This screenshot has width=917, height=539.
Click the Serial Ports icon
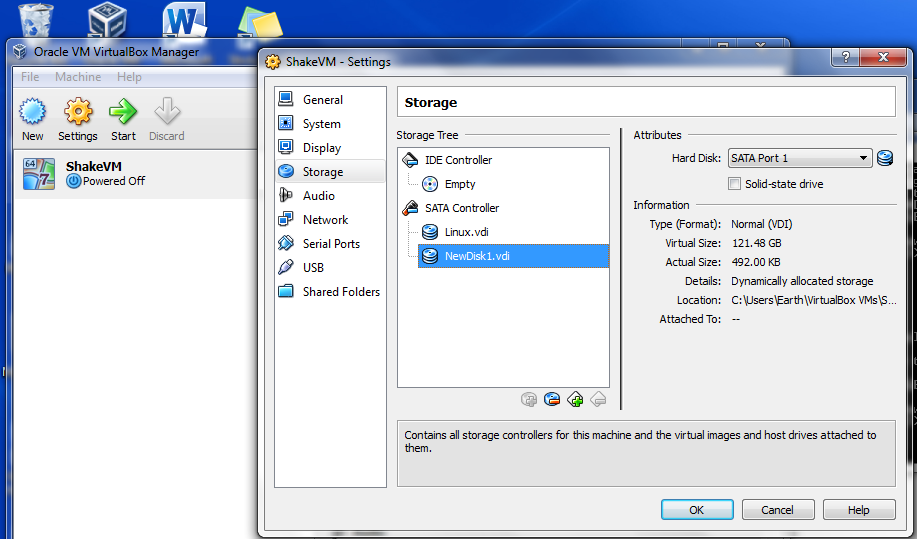[x=285, y=243]
